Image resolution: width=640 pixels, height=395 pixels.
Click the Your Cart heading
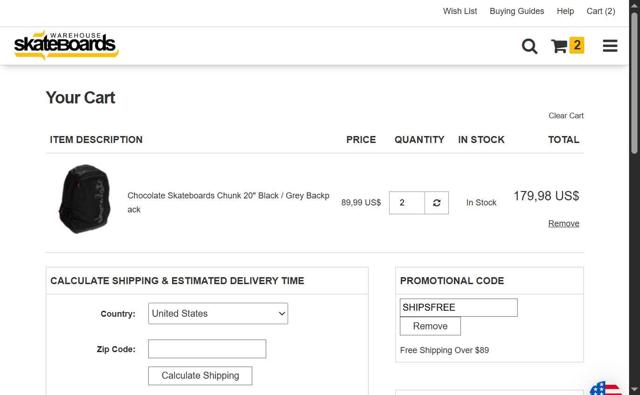click(80, 98)
